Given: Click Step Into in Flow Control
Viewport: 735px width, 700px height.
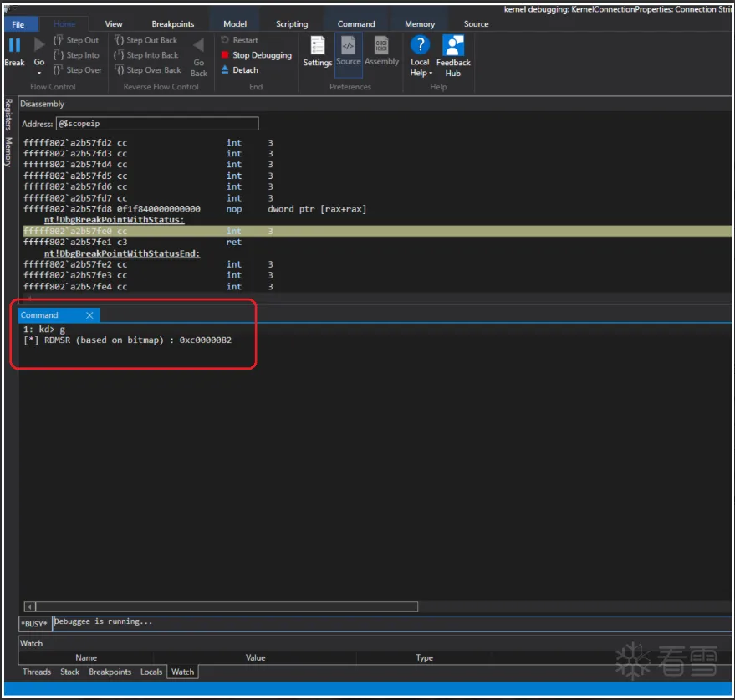Looking at the screenshot, I should point(76,55).
